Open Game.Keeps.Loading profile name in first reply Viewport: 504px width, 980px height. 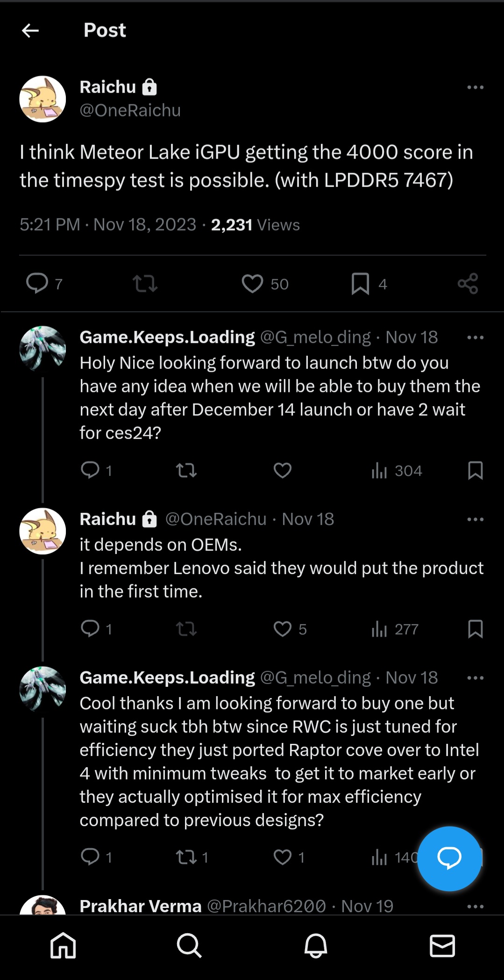tap(167, 337)
